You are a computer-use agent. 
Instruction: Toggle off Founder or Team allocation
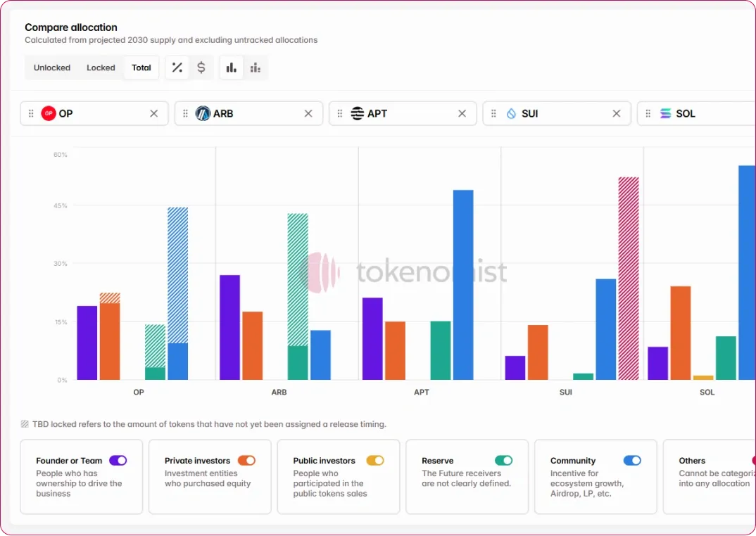118,461
